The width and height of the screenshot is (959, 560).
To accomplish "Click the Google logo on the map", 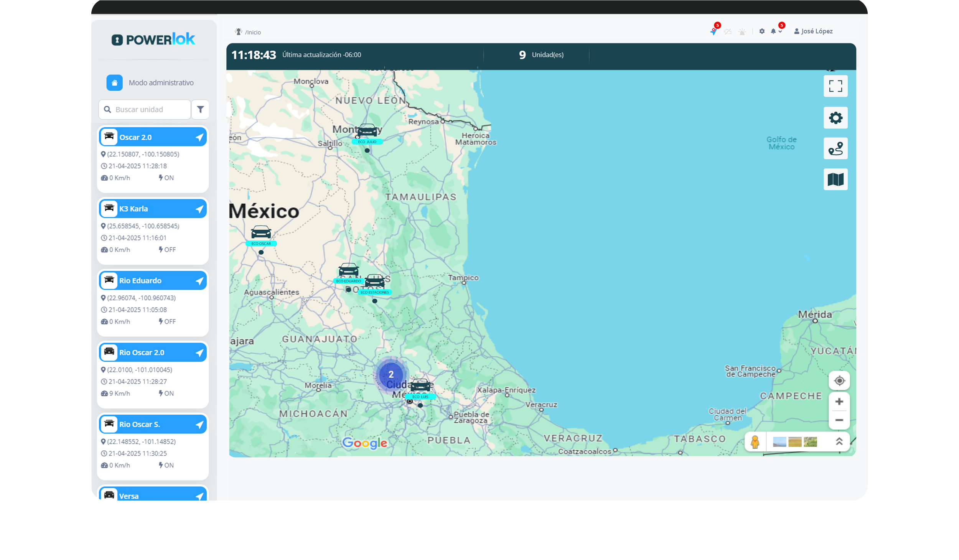I will coord(364,443).
